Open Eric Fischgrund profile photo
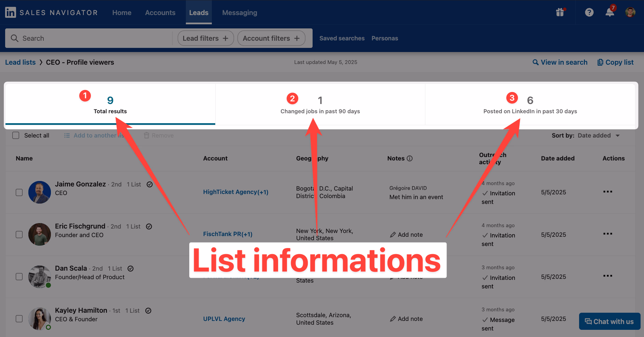This screenshot has width=644, height=337. tap(40, 234)
